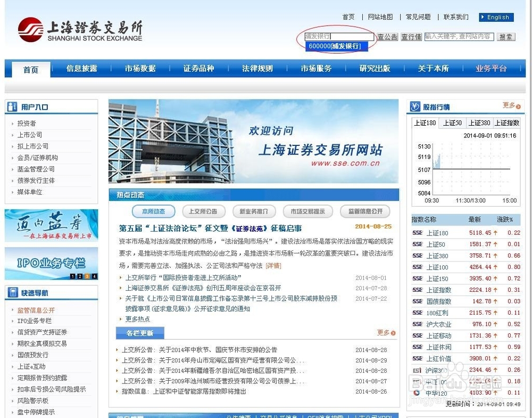Click the 快速导航 panel icon
The width and height of the screenshot is (532, 418).
(x=13, y=292)
